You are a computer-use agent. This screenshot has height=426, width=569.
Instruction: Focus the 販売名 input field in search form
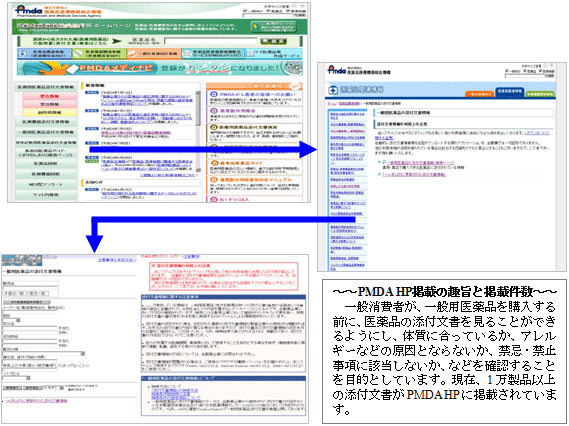pos(30,288)
